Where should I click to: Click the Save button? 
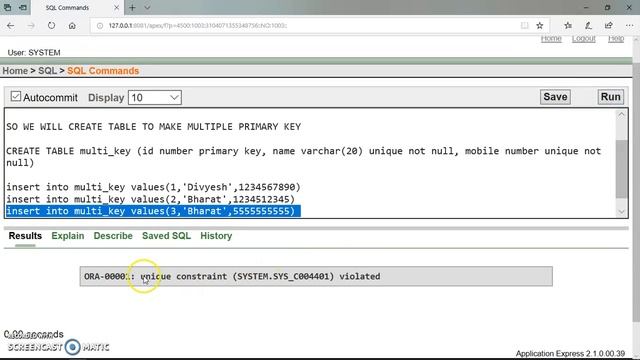(x=555, y=97)
